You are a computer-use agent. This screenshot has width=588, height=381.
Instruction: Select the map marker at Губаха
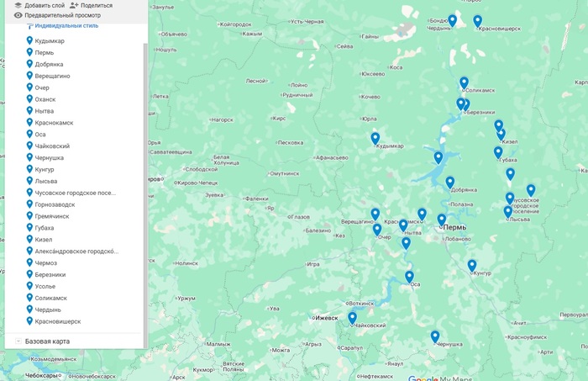pyautogui.click(x=498, y=153)
